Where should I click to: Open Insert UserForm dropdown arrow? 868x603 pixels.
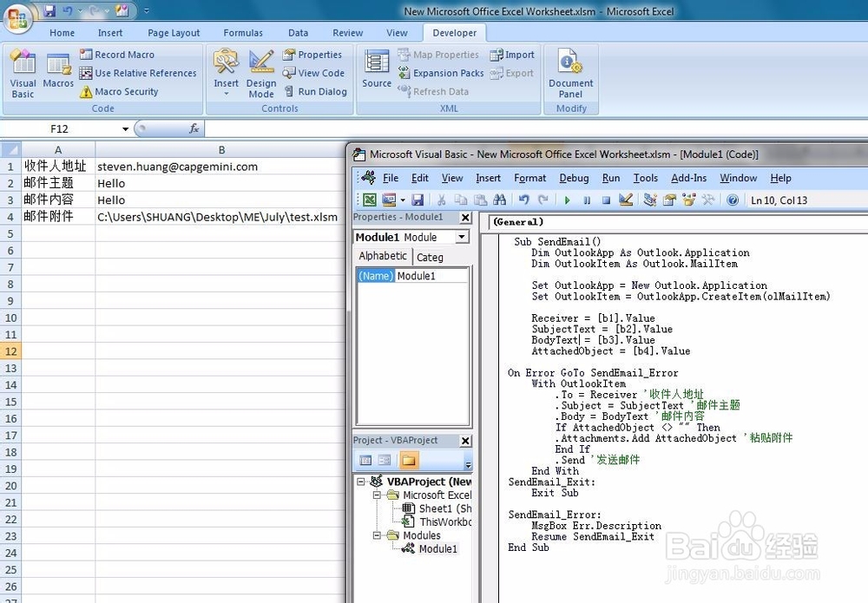coord(403,200)
